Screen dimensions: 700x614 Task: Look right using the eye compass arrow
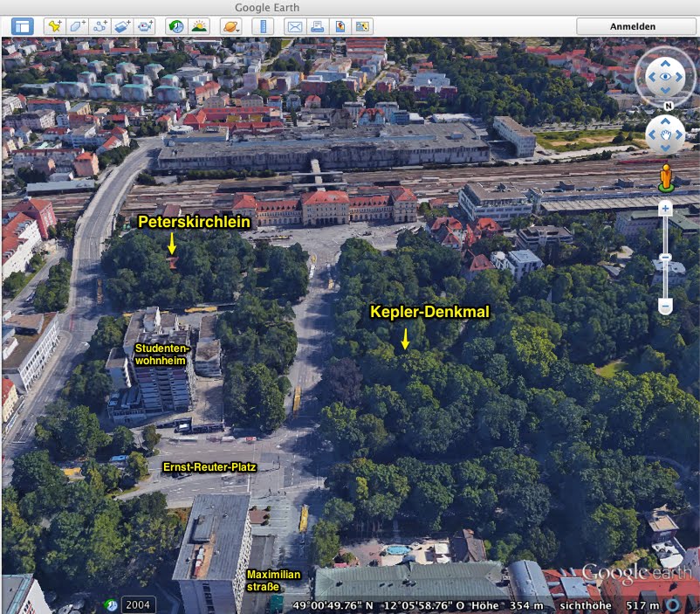click(678, 77)
